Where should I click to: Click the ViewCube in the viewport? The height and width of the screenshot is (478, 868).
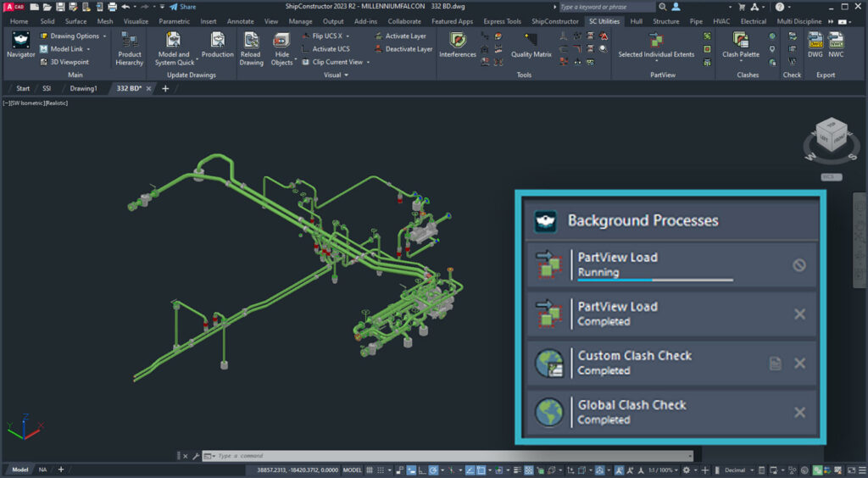[832, 136]
